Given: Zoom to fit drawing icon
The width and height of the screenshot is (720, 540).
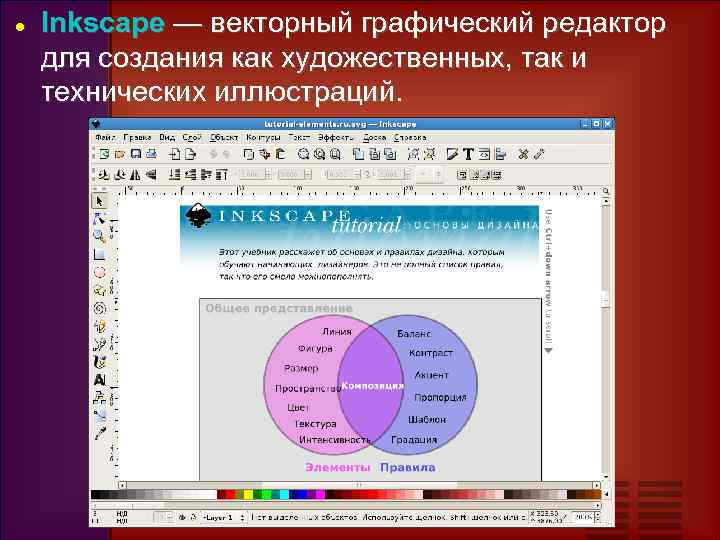Looking at the screenshot, I should [319, 154].
